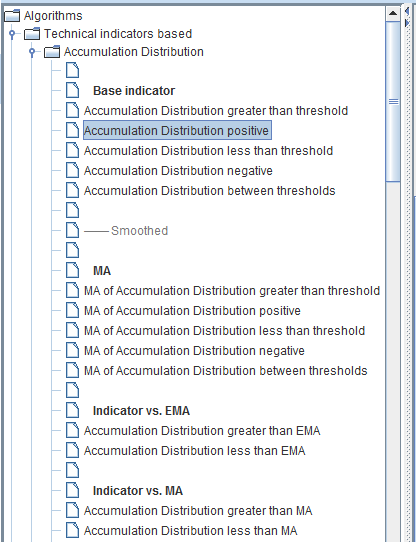Collapse the Technical indicators based node

point(12,34)
